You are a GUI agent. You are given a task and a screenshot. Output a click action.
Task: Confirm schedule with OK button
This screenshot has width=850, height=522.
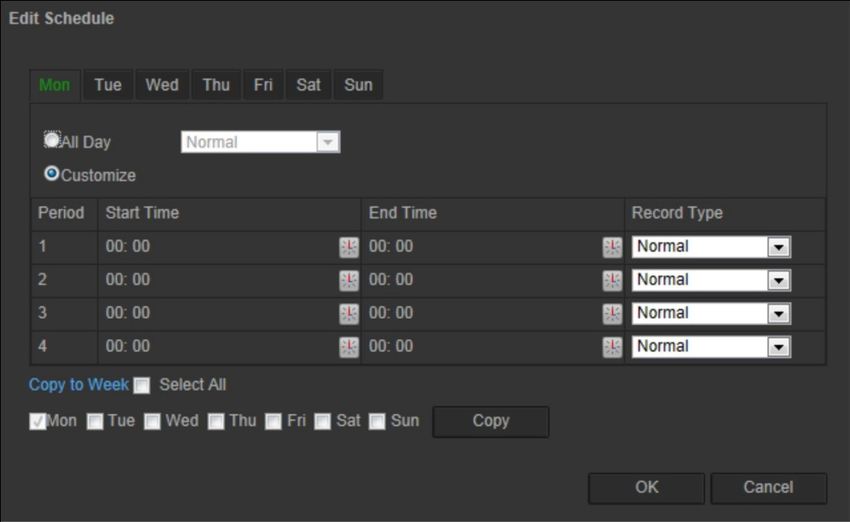point(646,488)
